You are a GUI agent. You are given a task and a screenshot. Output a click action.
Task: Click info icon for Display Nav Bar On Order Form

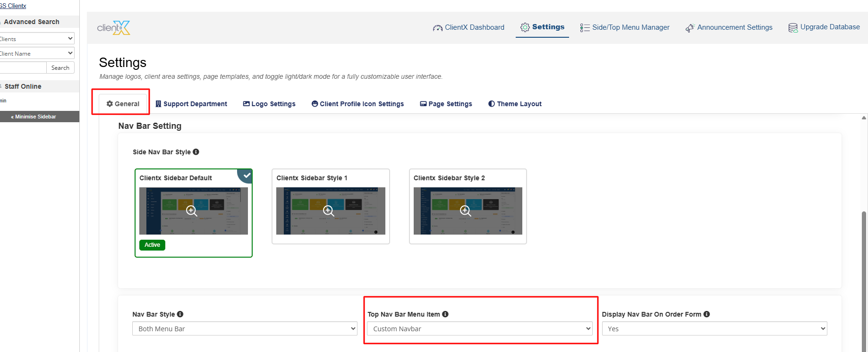click(706, 314)
